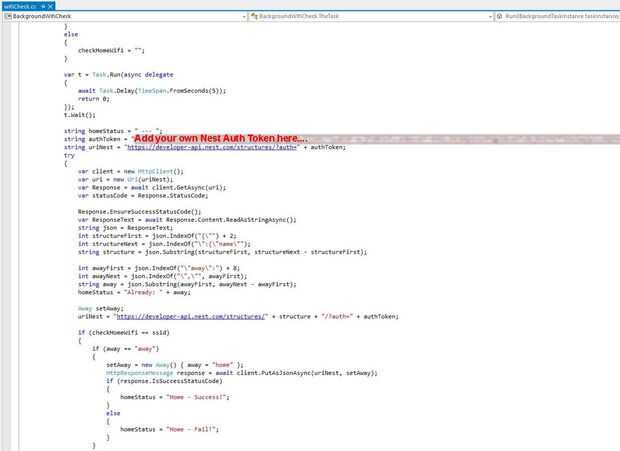Click the homeStatus = "Already: " + away line

click(134, 292)
